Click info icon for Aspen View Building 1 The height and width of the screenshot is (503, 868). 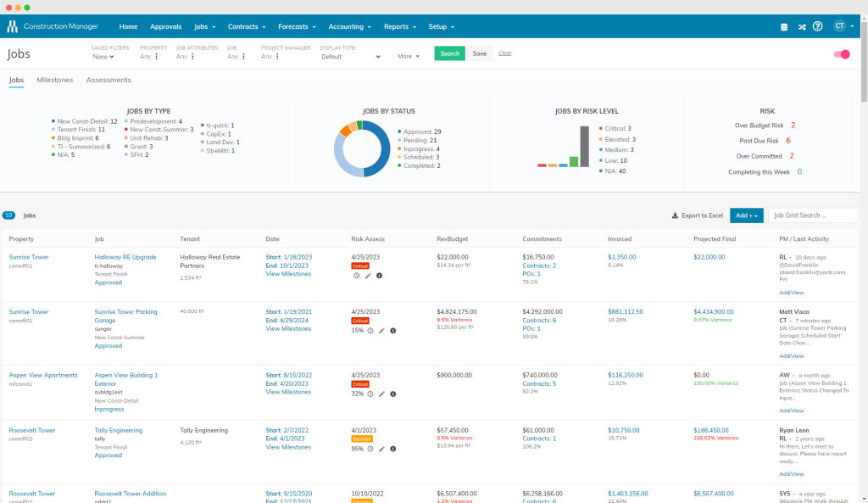click(x=393, y=394)
